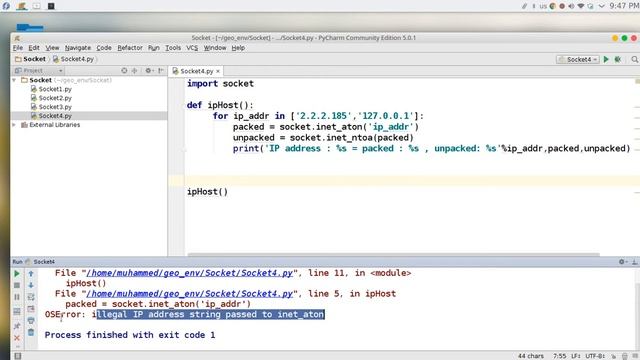Open the Window menu
Image resolution: width=640 pixels, height=360 pixels.
tap(215, 48)
